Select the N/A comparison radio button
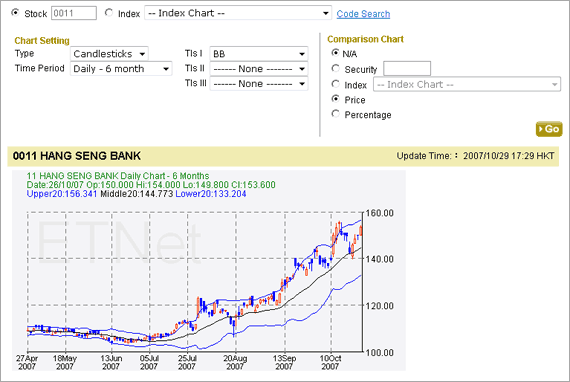 coord(335,53)
